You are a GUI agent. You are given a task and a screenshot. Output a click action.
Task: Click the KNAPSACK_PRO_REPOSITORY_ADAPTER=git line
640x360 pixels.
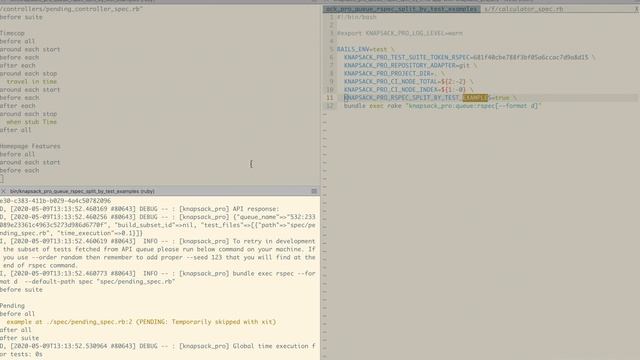(411, 66)
